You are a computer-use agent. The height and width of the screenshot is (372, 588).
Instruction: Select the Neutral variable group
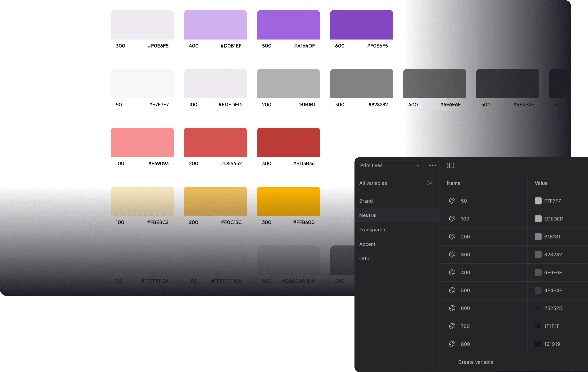(368, 215)
